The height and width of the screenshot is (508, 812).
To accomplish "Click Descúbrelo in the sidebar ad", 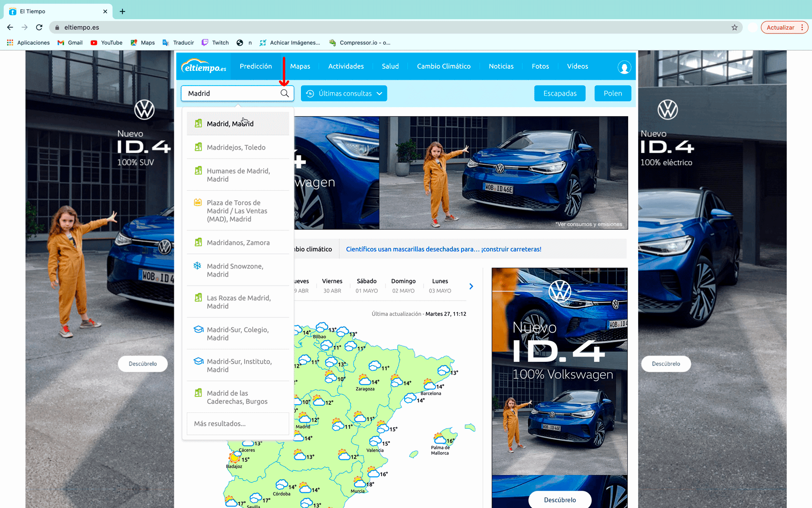I will pyautogui.click(x=560, y=500).
